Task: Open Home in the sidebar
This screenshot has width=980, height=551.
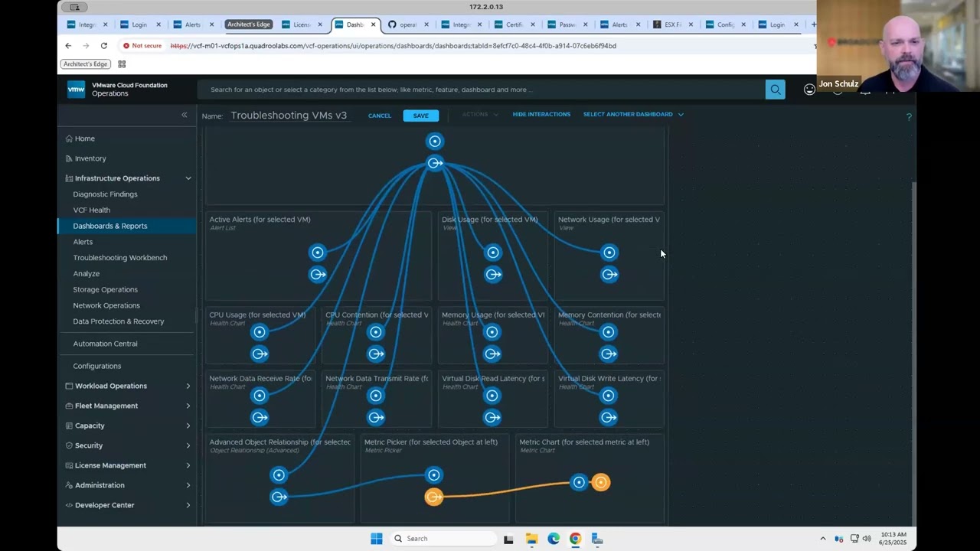Action: (85, 139)
